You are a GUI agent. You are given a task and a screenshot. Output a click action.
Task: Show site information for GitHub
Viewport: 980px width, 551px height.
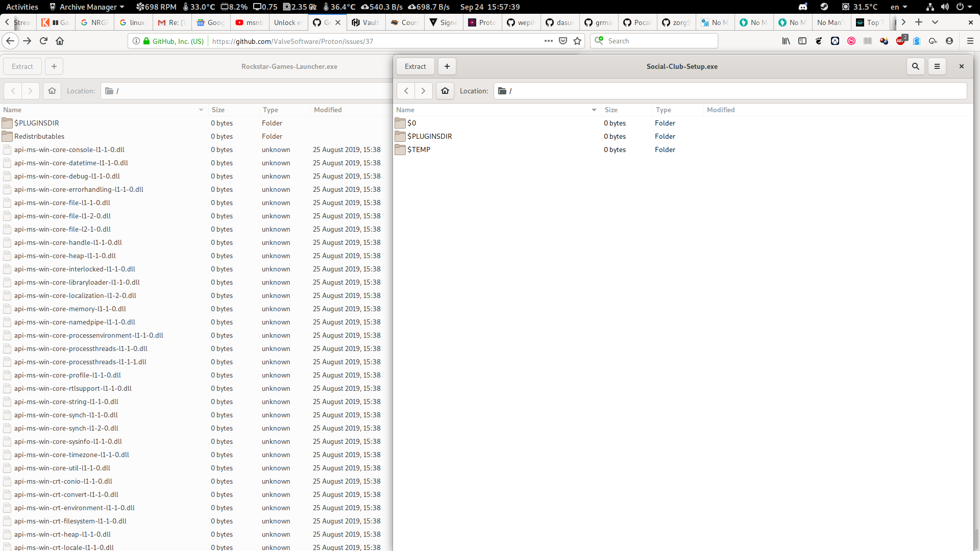[136, 41]
